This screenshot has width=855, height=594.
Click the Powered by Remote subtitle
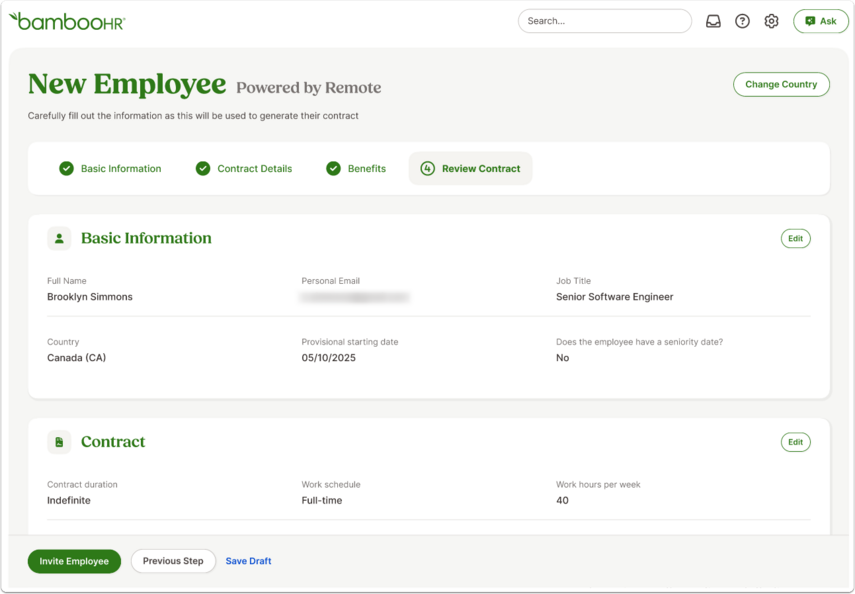point(309,88)
